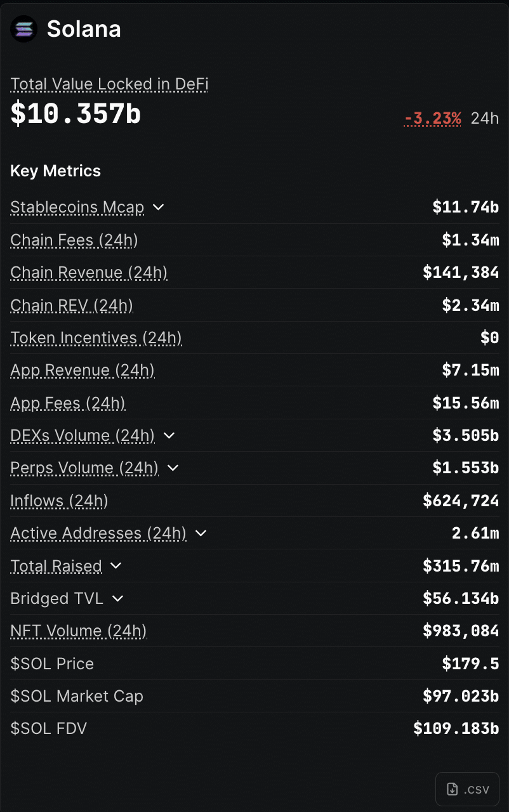Expand the Perps Volume chevron
The height and width of the screenshot is (812, 509).
pos(173,468)
